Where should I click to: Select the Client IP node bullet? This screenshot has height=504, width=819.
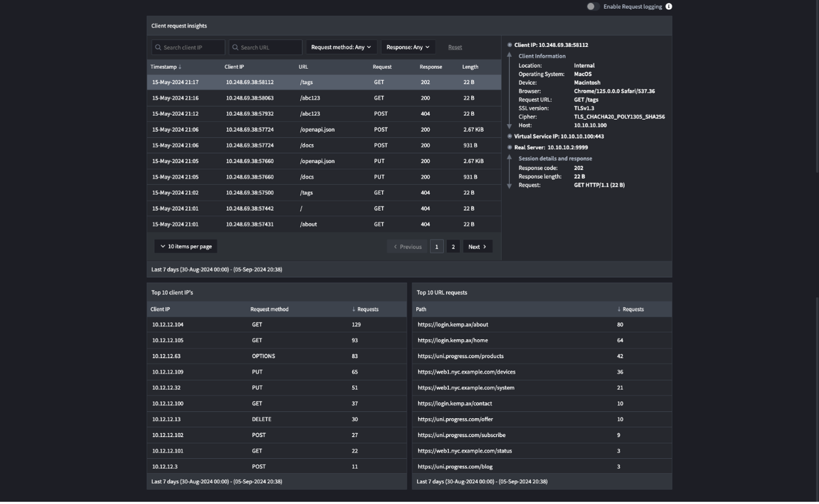pyautogui.click(x=509, y=45)
